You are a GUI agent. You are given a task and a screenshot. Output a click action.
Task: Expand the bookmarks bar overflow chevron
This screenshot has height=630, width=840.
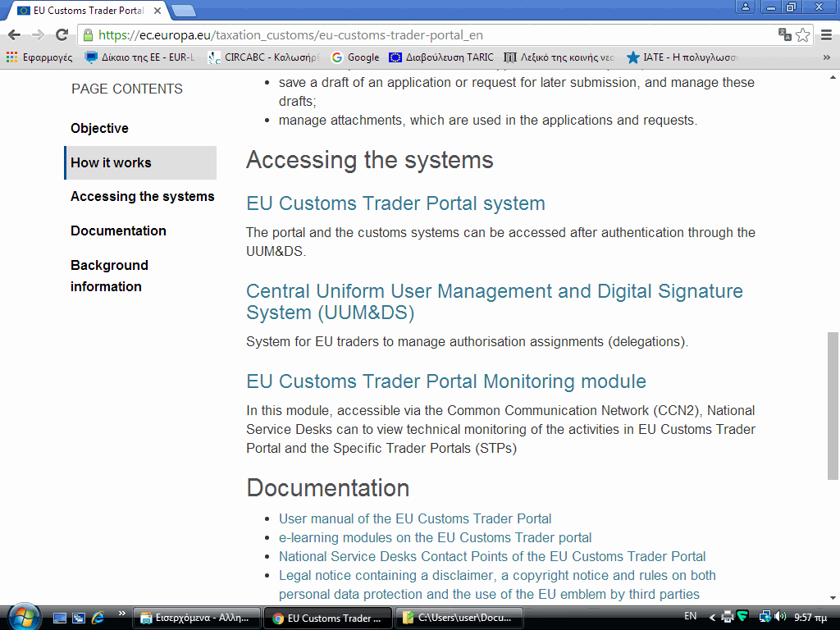829,57
